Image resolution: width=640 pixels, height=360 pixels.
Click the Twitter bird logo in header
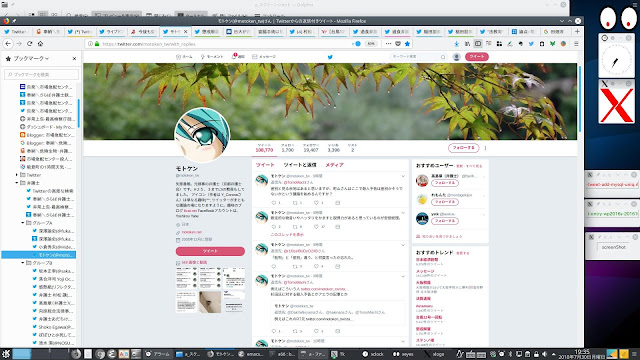pos(330,57)
